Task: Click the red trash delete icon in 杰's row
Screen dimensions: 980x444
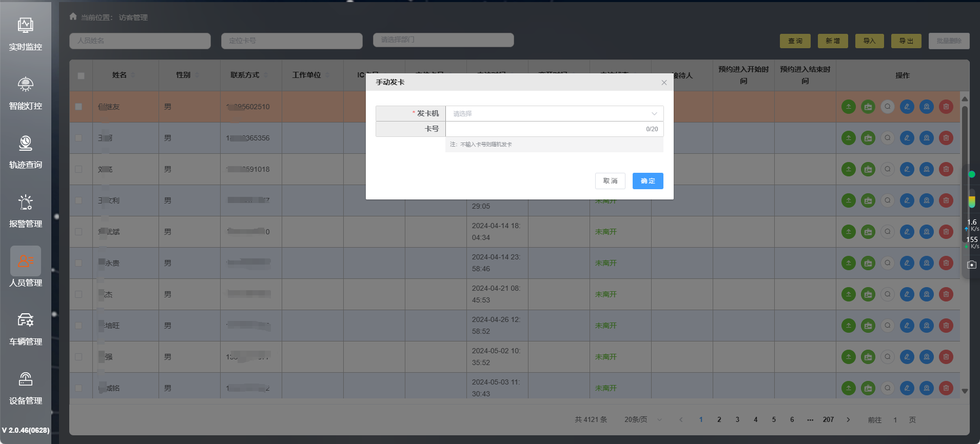Action: click(x=946, y=294)
